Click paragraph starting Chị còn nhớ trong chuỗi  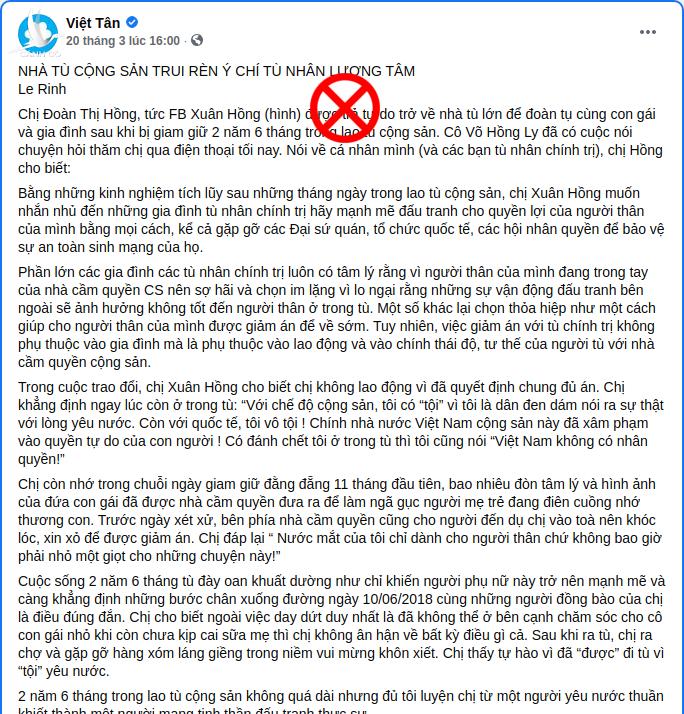(342, 520)
